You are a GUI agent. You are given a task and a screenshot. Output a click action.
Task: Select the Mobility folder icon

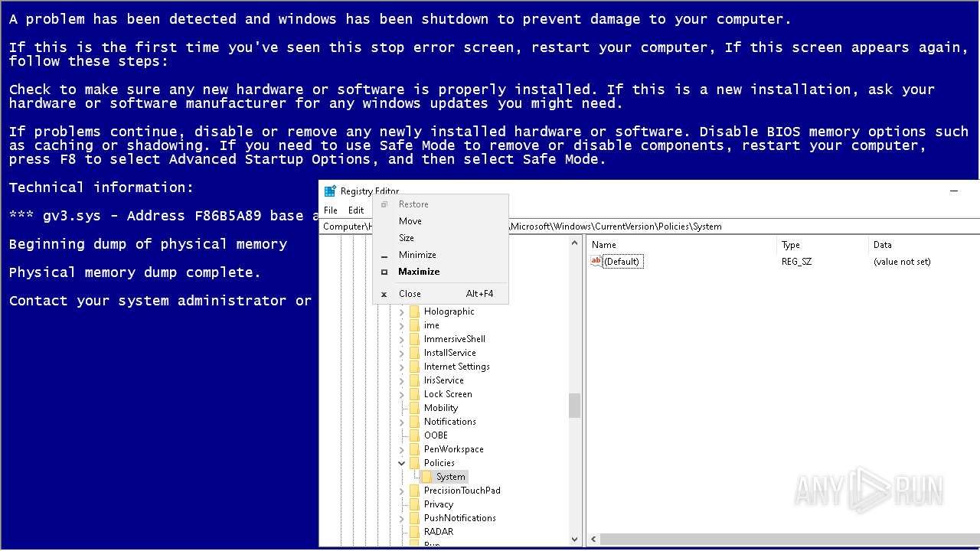click(414, 408)
